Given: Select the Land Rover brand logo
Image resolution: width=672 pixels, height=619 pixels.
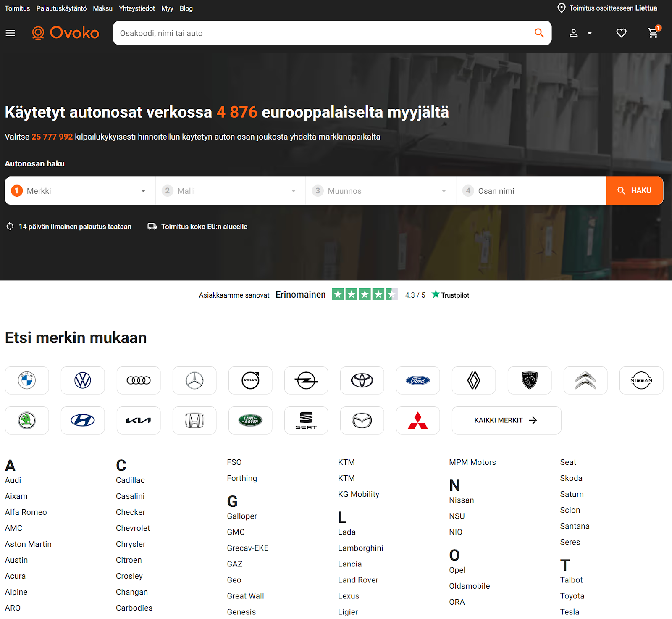Looking at the screenshot, I should tap(250, 420).
